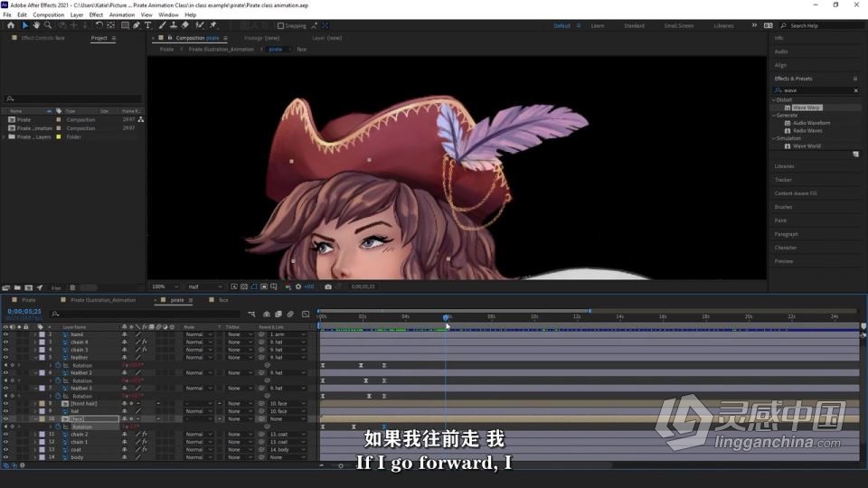Open the Window menu
868x488 pixels.
point(168,15)
